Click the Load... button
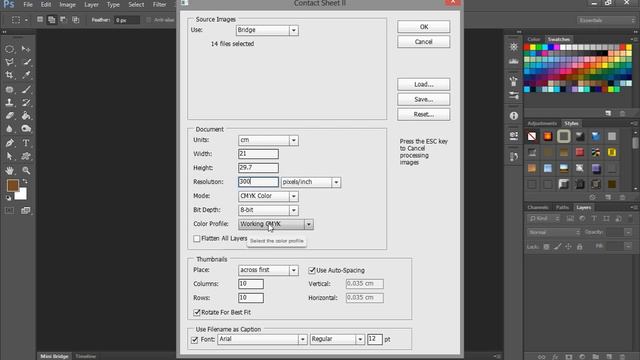The height and width of the screenshot is (360, 640). click(424, 84)
